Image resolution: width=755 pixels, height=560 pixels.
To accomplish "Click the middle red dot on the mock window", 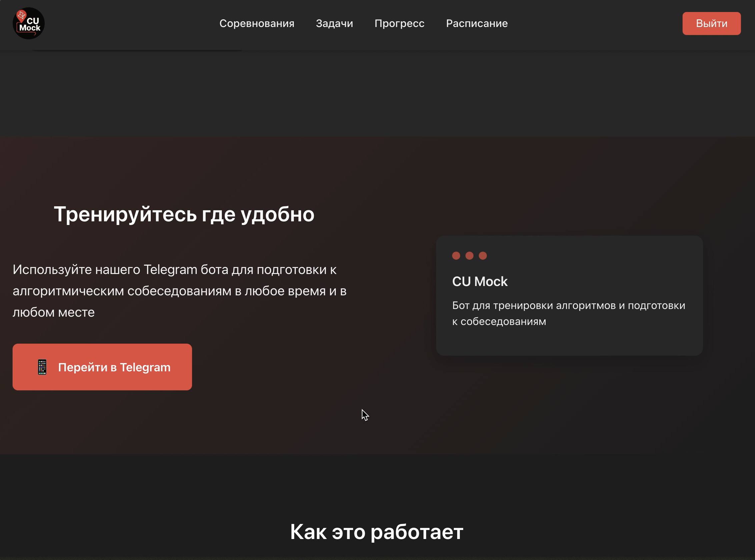I will [x=470, y=256].
